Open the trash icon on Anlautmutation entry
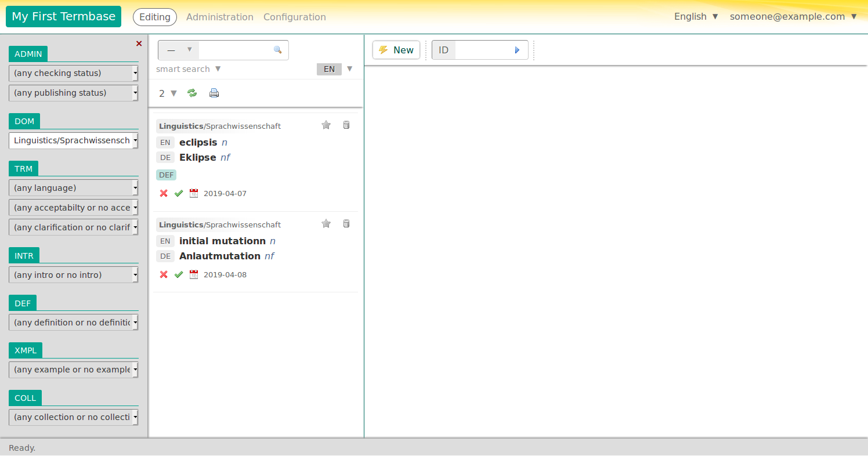868x456 pixels. pos(346,223)
